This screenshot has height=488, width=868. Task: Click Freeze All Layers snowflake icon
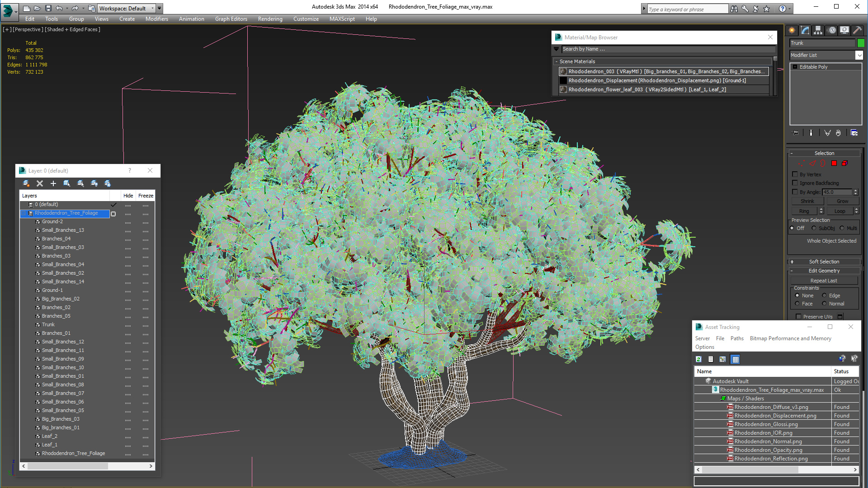pos(108,183)
